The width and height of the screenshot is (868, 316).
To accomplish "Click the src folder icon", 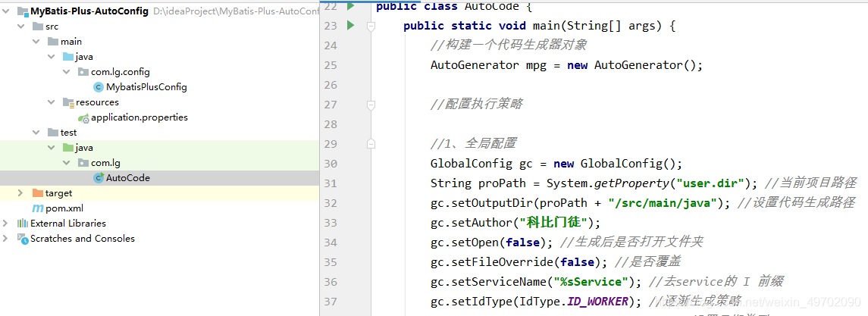I will click(38, 26).
